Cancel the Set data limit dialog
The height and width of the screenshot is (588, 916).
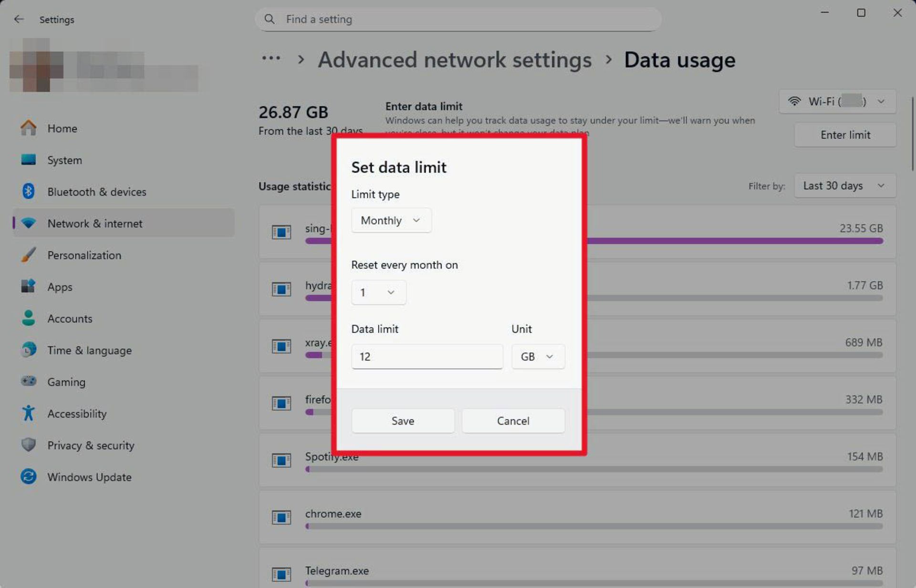(513, 421)
